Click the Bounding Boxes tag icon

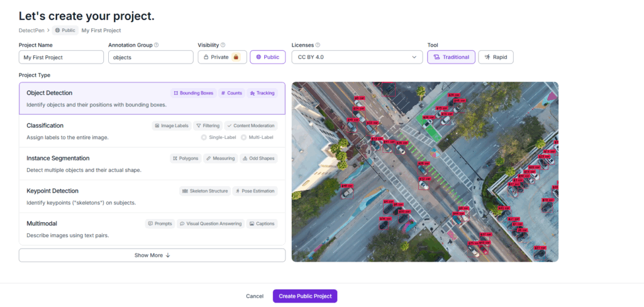pyautogui.click(x=176, y=93)
